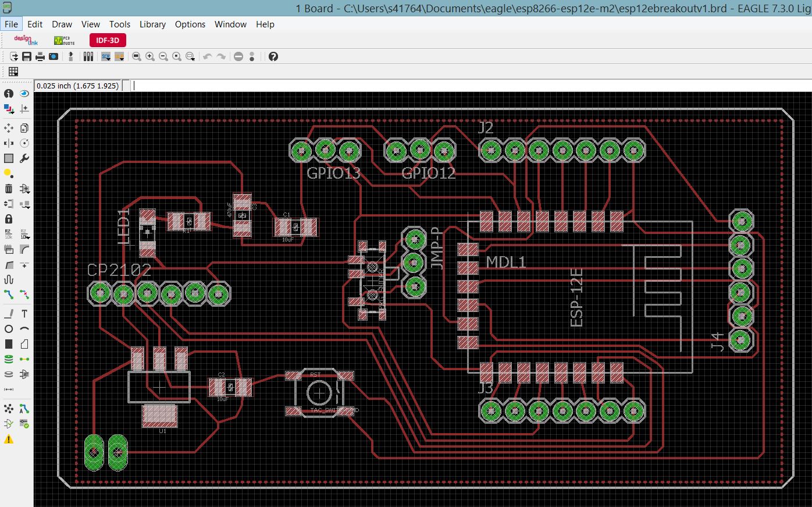Click the Go execute icon

pos(252,56)
